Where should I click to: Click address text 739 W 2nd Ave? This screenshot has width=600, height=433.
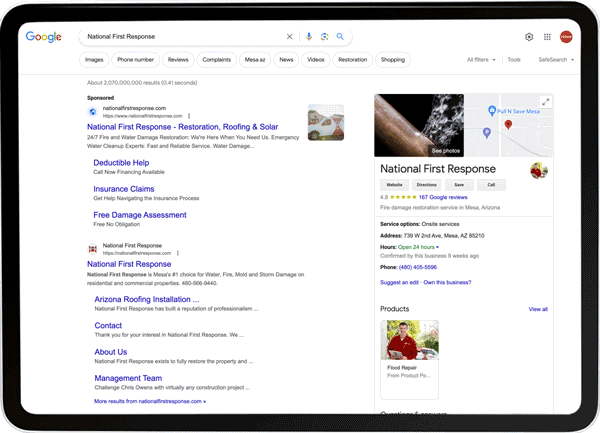point(444,236)
